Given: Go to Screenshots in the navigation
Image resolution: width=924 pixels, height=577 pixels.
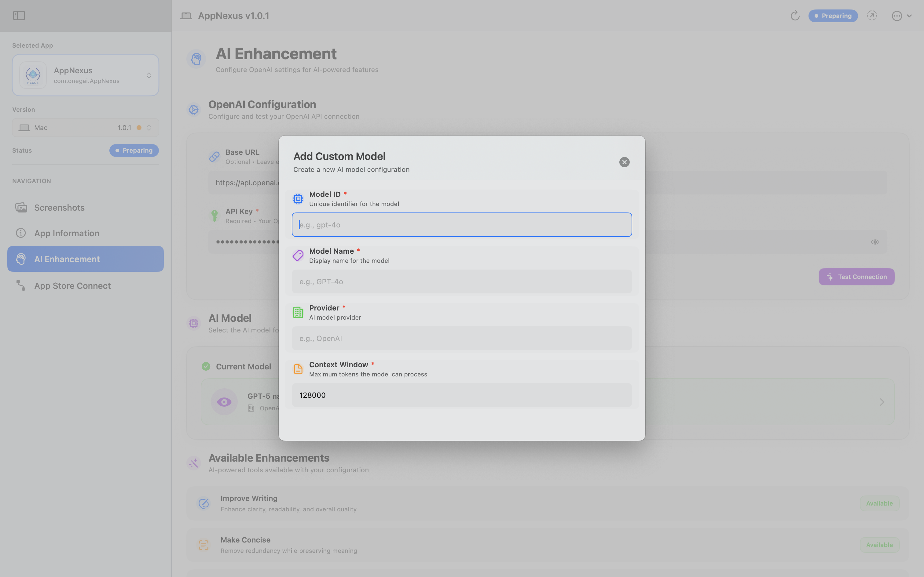Looking at the screenshot, I should point(60,208).
